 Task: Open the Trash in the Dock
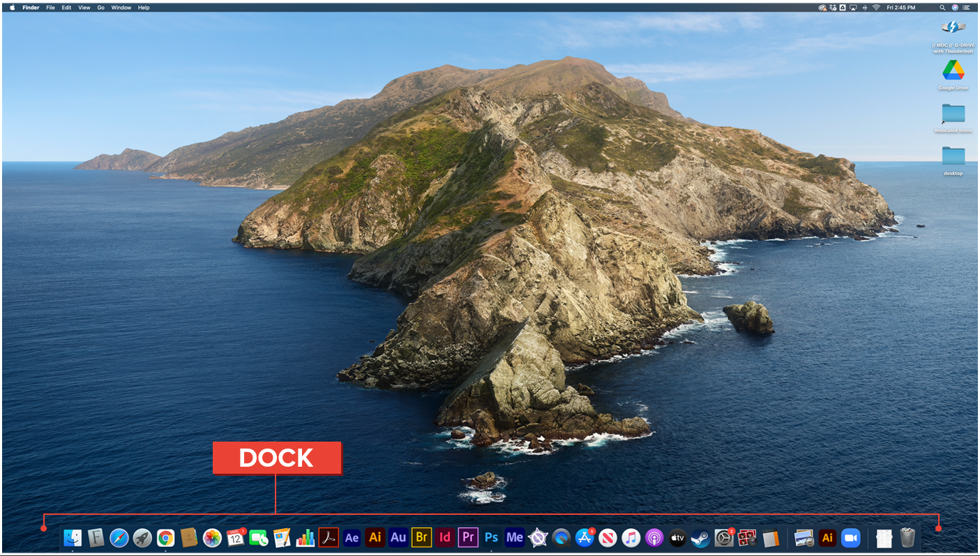click(x=907, y=538)
